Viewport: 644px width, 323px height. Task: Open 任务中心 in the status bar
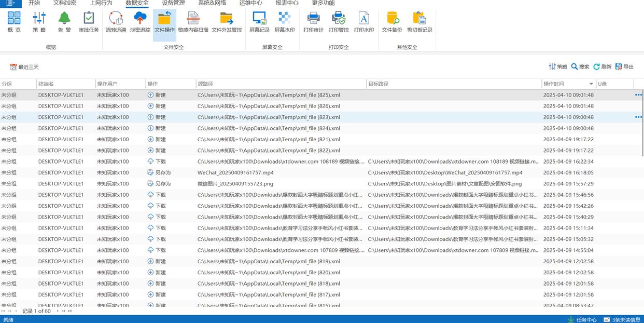coord(582,320)
